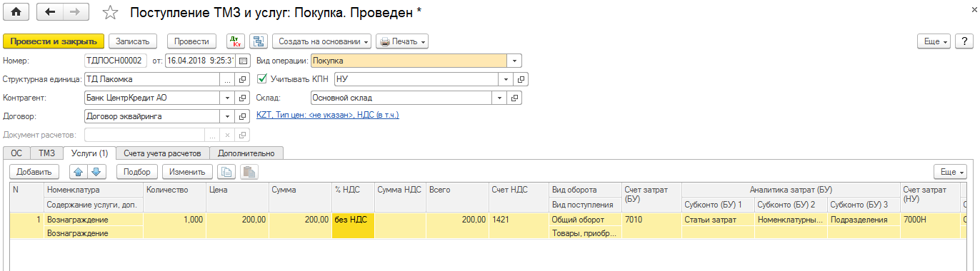Move row down with arrow icon
The image size is (980, 271).
pos(97,172)
